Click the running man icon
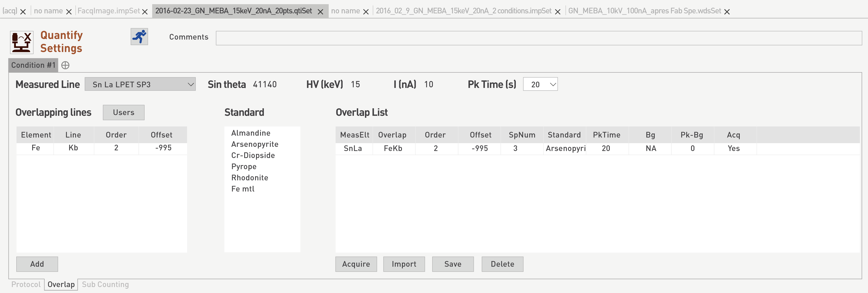Viewport: 868px width, 293px height. pos(139,37)
